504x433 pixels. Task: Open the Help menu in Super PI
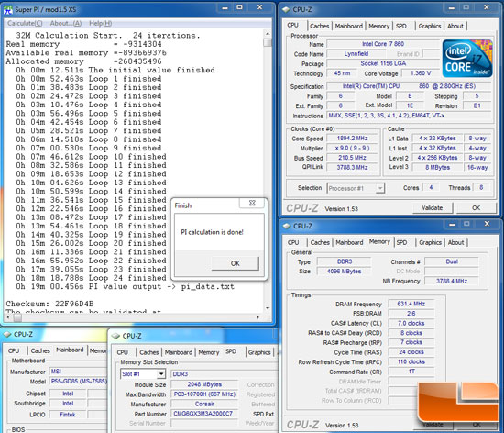tap(101, 23)
